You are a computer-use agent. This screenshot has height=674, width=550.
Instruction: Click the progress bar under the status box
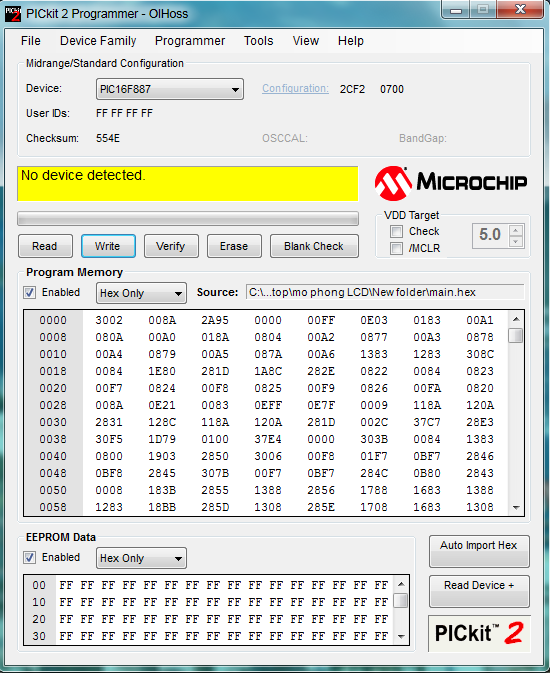tap(188, 218)
